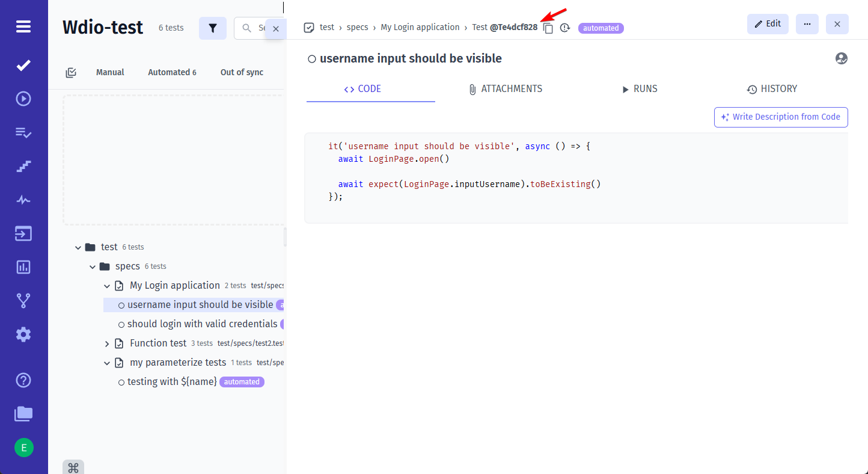Open the Test Plans icon in sidebar
The width and height of the screenshot is (868, 474).
click(x=23, y=132)
